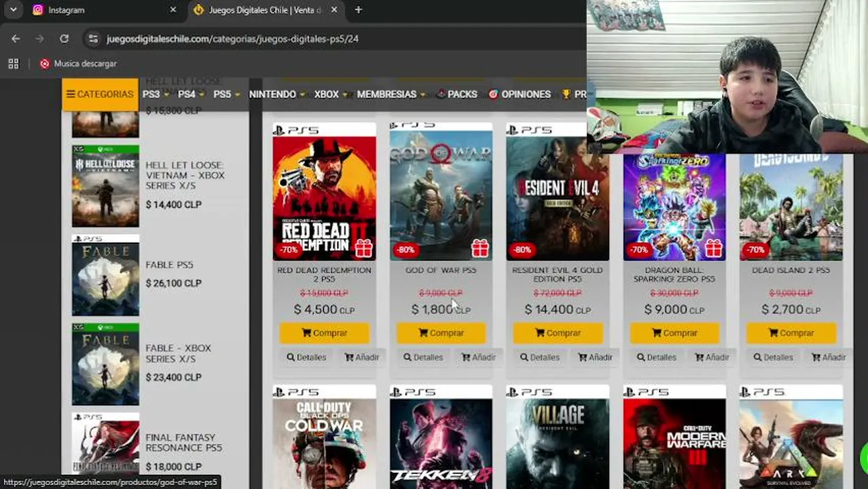Click gift icon on God of War cover
Image resolution: width=868 pixels, height=489 pixels.
click(x=480, y=249)
